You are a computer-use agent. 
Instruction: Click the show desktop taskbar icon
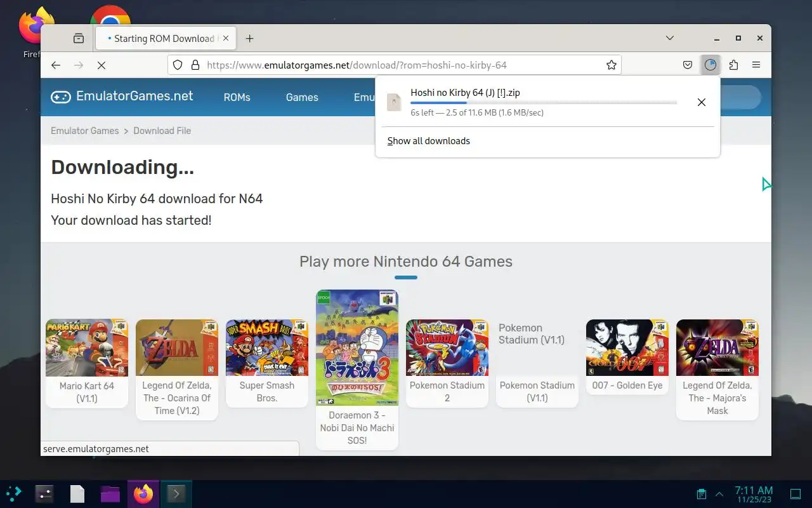coord(795,494)
